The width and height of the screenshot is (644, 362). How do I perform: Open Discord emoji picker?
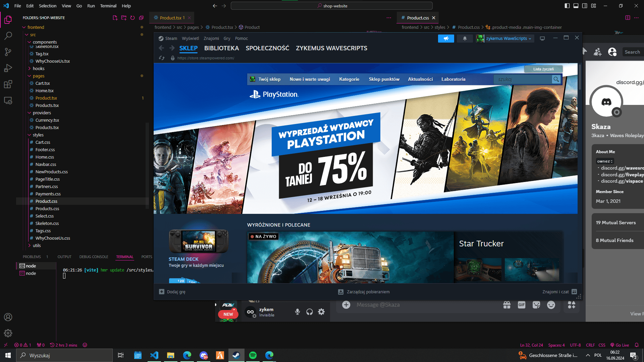coord(551,305)
